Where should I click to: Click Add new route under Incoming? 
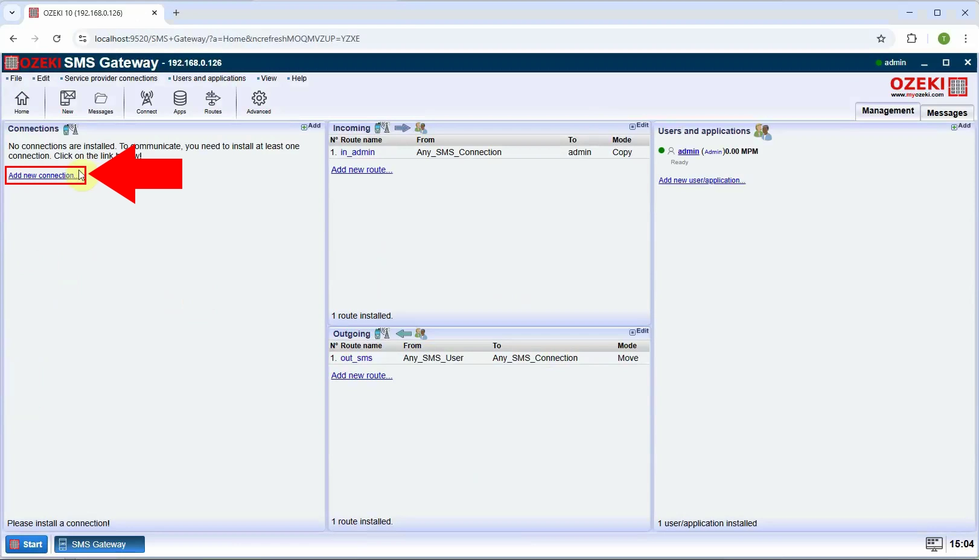362,170
